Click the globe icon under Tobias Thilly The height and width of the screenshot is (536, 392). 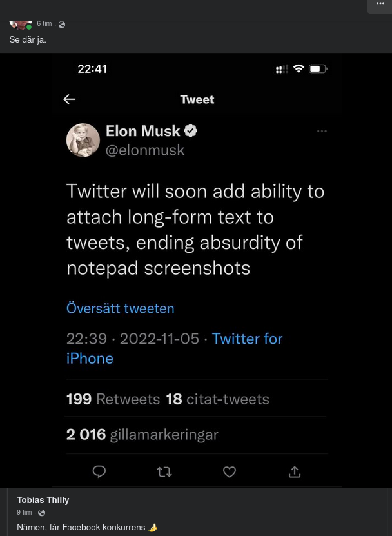pyautogui.click(x=40, y=512)
